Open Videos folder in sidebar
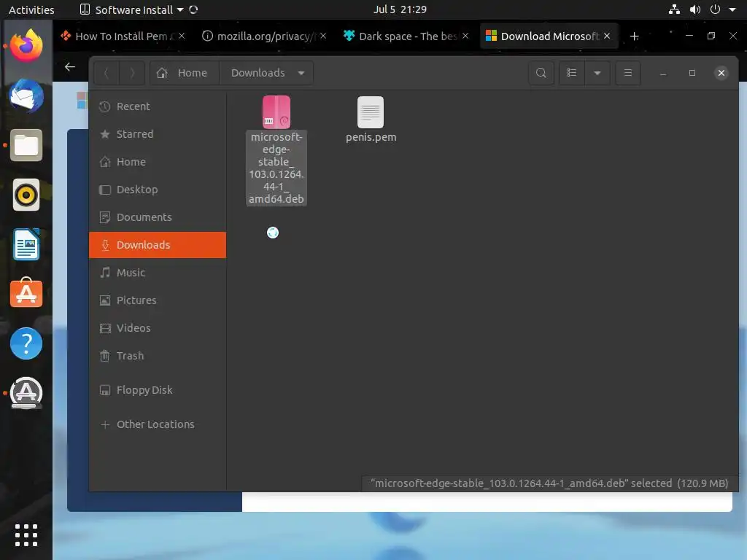The width and height of the screenshot is (747, 560). point(158,328)
